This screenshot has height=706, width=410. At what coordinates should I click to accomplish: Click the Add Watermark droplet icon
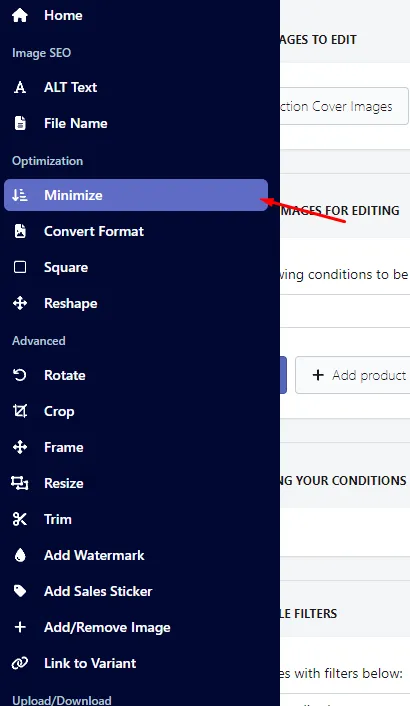click(20, 555)
